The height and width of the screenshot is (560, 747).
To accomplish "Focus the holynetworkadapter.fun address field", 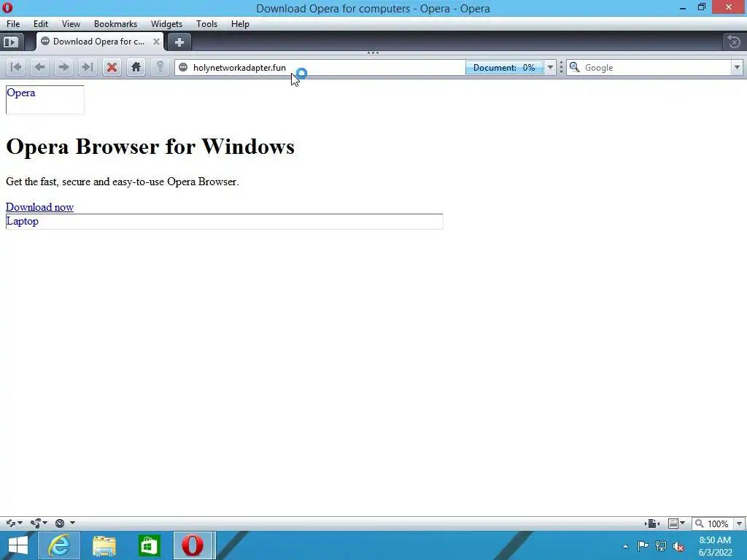I will pos(320,68).
